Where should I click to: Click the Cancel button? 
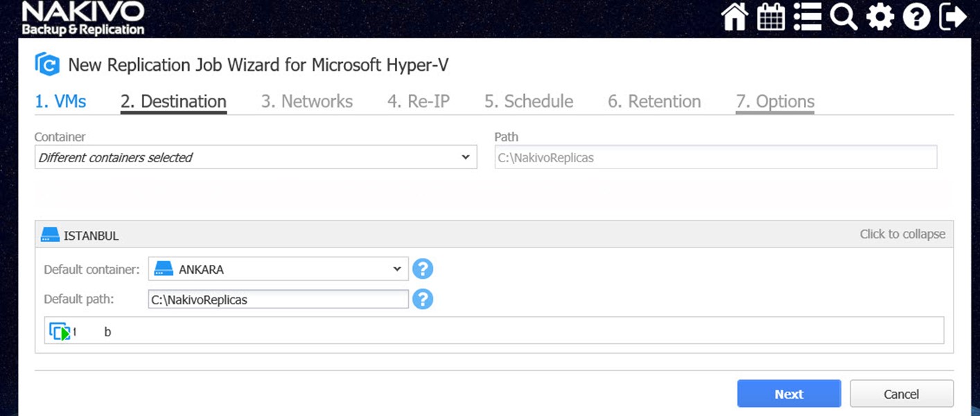(902, 394)
